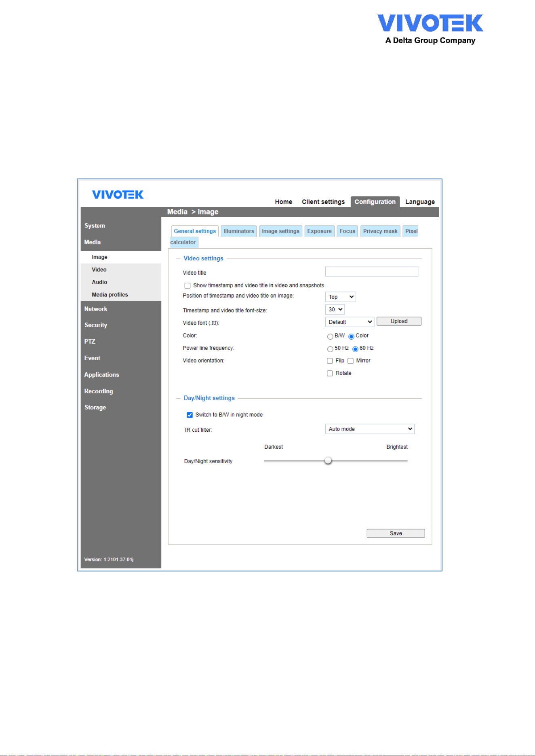Click into the Video title input field
535x756 pixels.
371,271
